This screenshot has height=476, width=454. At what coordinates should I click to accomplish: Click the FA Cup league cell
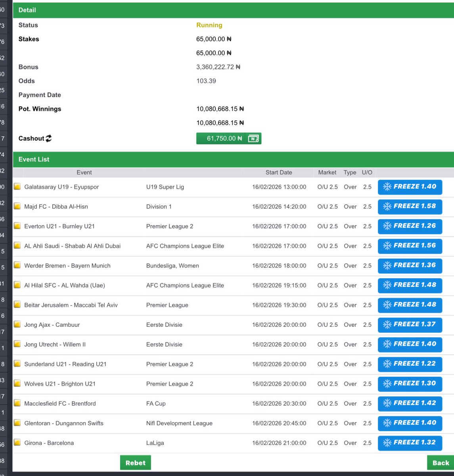156,403
